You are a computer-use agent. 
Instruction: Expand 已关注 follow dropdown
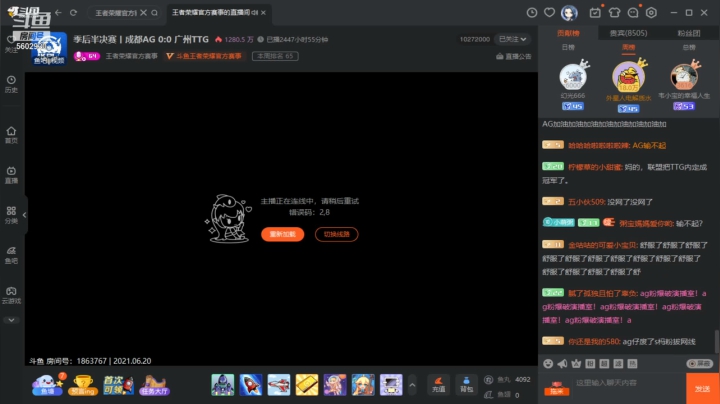512,39
